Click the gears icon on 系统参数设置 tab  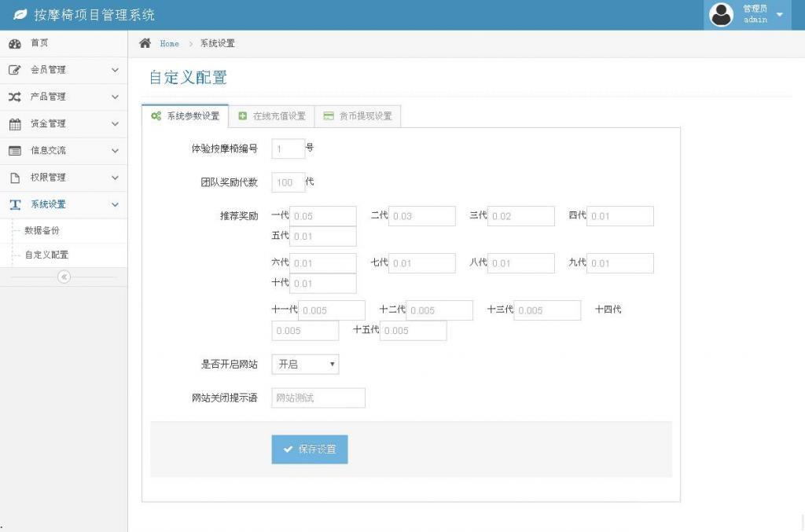click(156, 116)
